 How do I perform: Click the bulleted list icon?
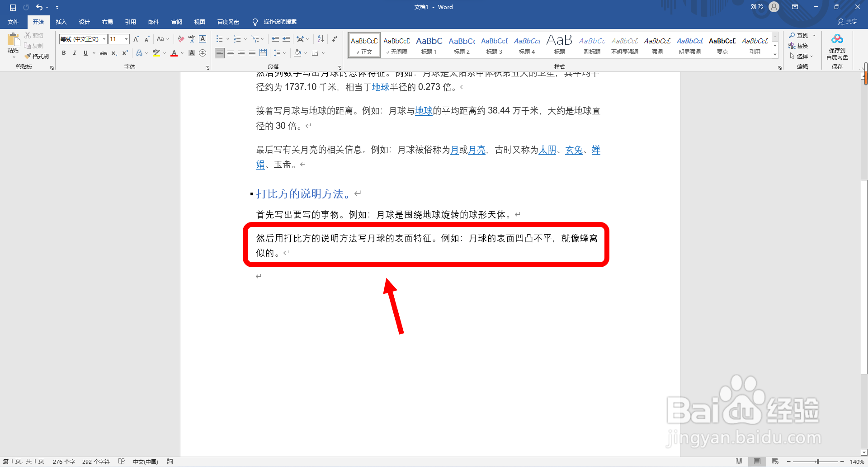[219, 39]
